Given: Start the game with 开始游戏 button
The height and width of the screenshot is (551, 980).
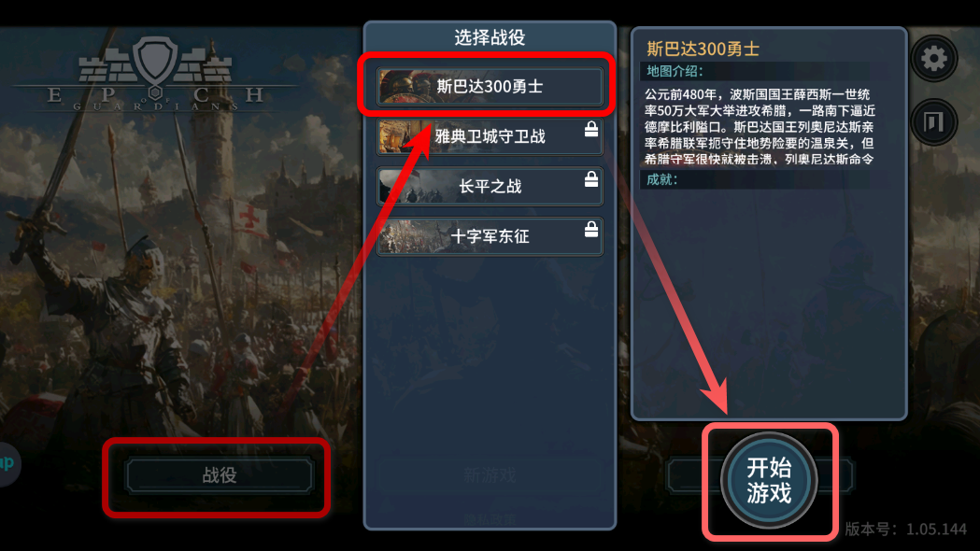Looking at the screenshot, I should pos(770,480).
